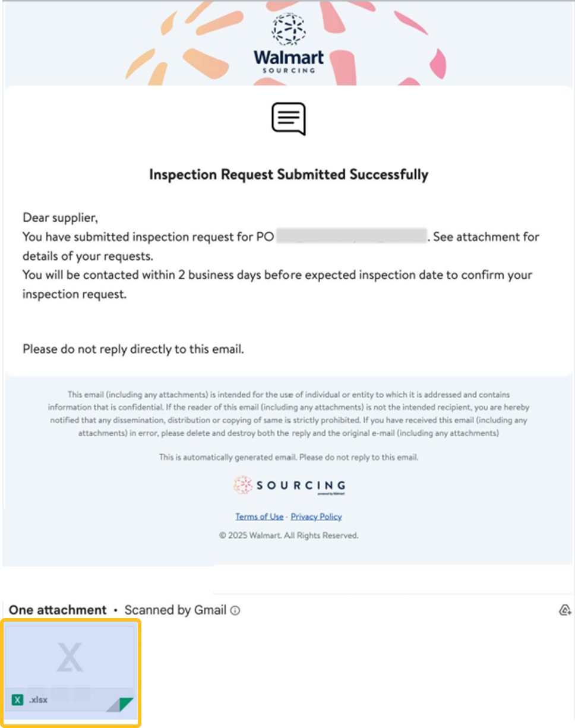Viewport: 575px width, 728px height.
Task: Click the Scanned by Gmail text
Action: pos(175,610)
